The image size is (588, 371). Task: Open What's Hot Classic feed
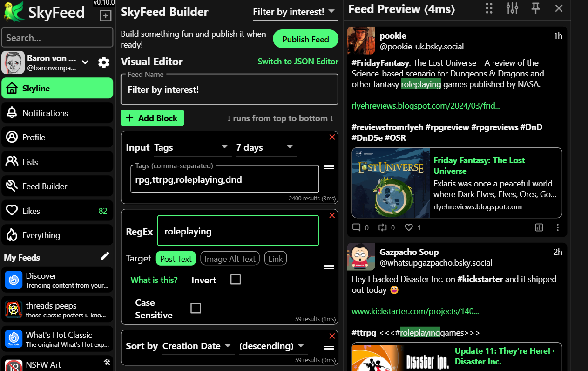(x=57, y=339)
